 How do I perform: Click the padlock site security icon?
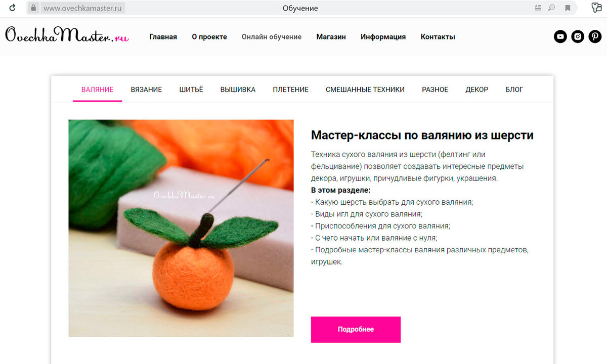33,8
